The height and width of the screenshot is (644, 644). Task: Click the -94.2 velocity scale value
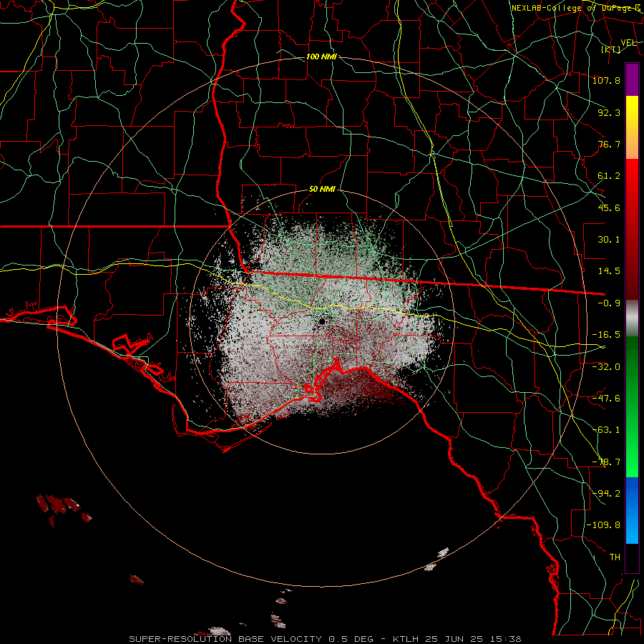606,493
